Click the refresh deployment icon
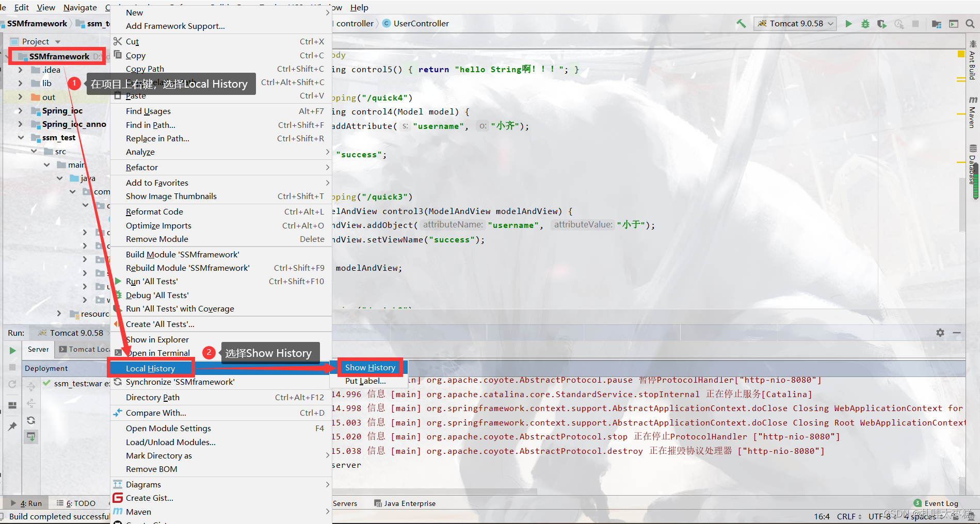Screen dimensions: 980x524 [31, 420]
